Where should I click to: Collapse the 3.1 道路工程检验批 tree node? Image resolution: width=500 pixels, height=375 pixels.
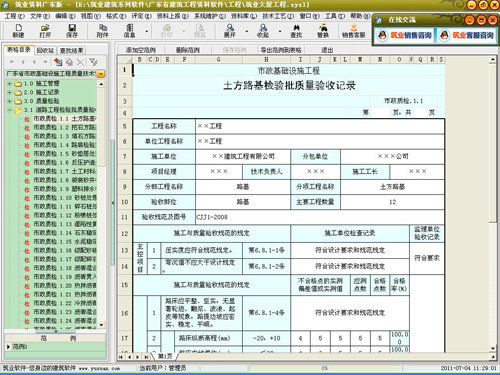[x=10, y=110]
